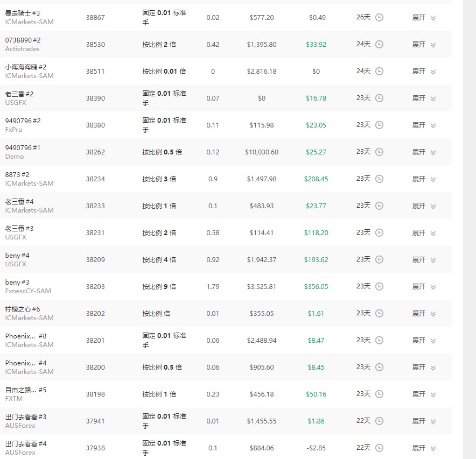Click 展开 for Phoenix... #8 row

(x=418, y=340)
